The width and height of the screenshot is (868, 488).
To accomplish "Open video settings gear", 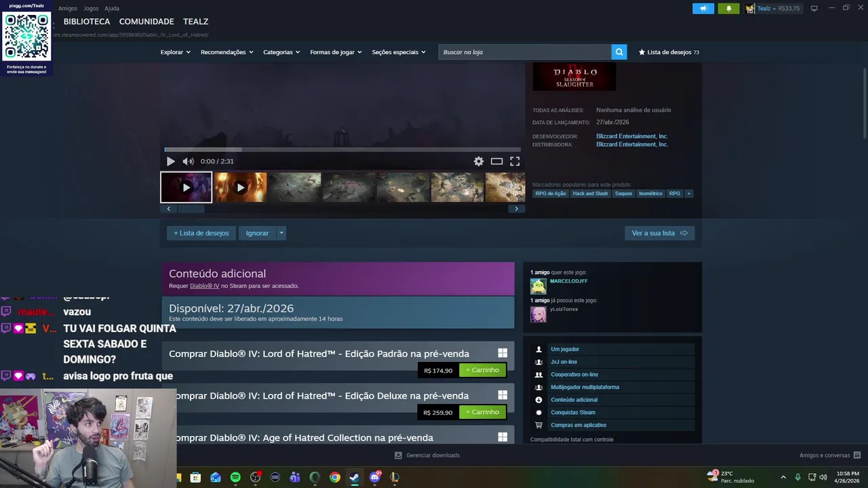I will coord(479,161).
